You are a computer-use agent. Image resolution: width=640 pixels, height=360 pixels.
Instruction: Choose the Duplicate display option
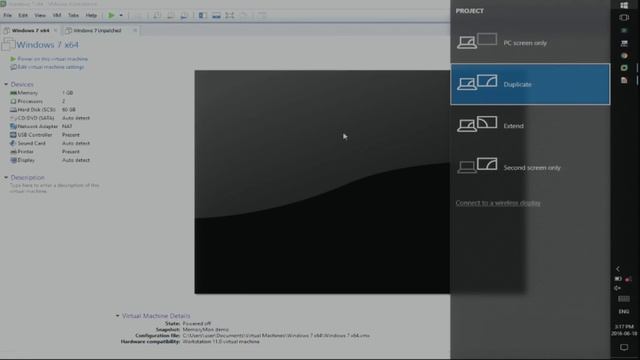pos(530,84)
